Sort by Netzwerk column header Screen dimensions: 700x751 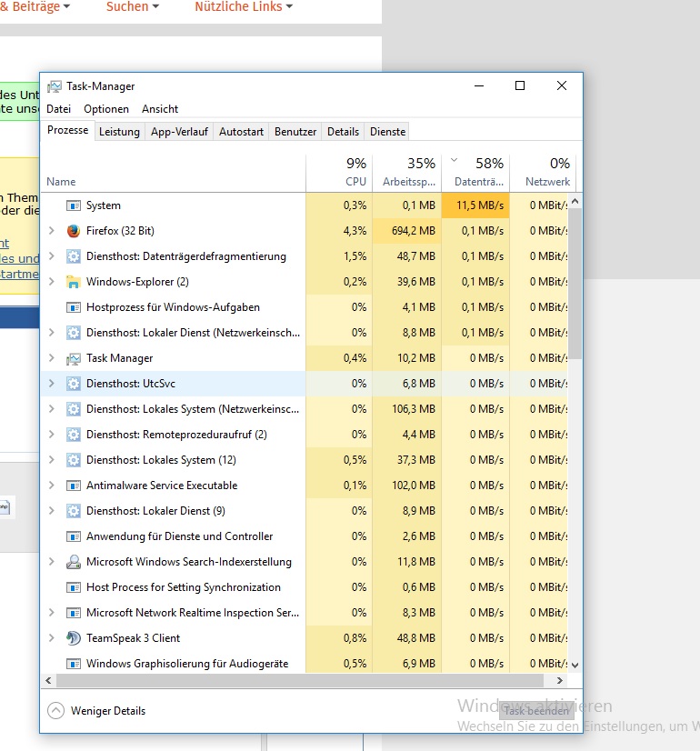tap(543, 172)
